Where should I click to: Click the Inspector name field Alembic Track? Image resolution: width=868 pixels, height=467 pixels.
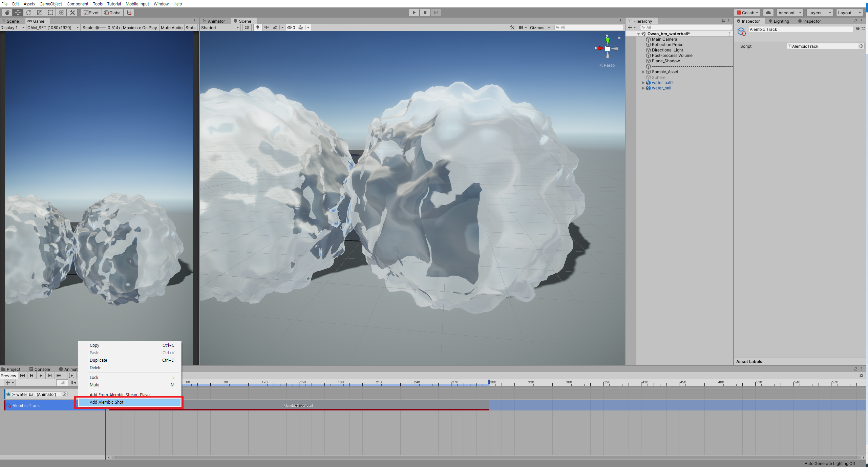click(801, 29)
